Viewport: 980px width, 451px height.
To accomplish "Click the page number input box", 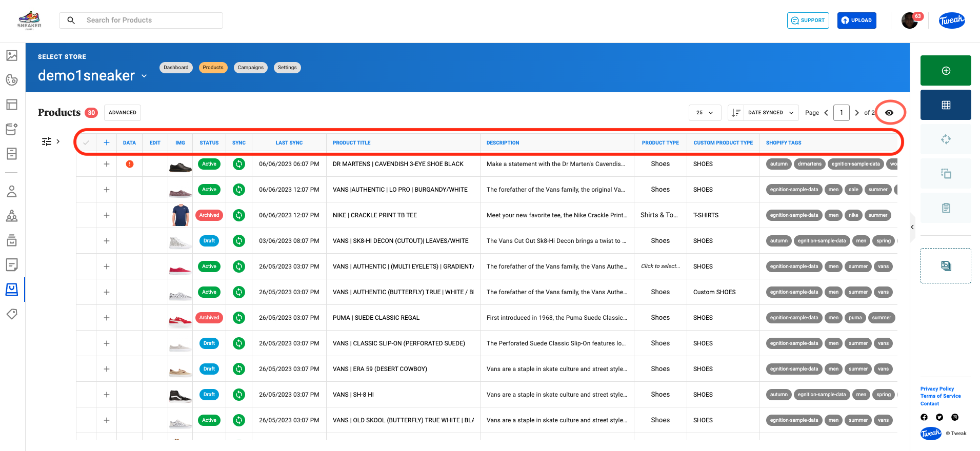I will 842,113.
